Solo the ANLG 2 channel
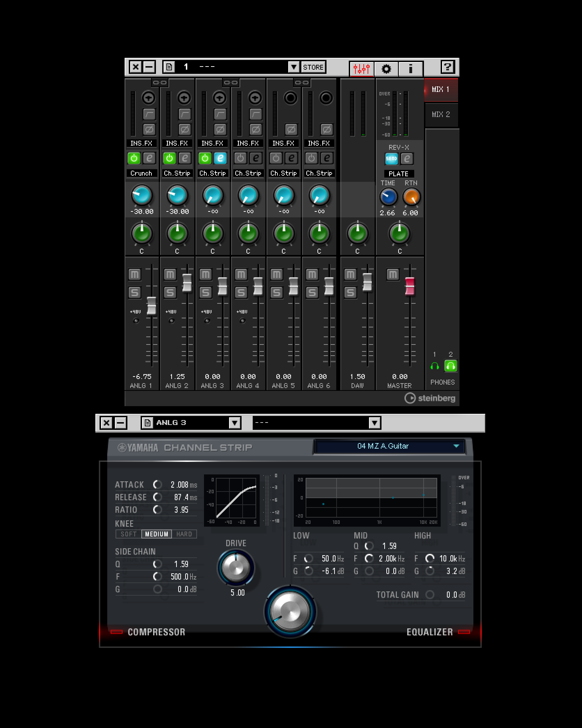 pos(170,292)
